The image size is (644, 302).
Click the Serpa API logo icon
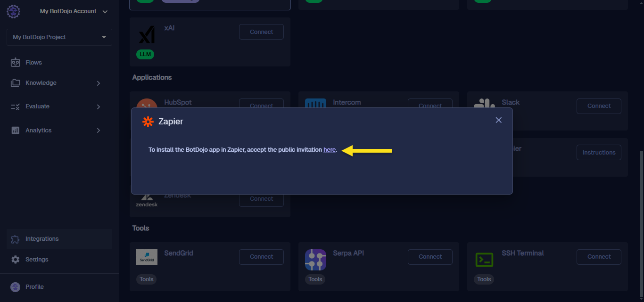coord(315,260)
